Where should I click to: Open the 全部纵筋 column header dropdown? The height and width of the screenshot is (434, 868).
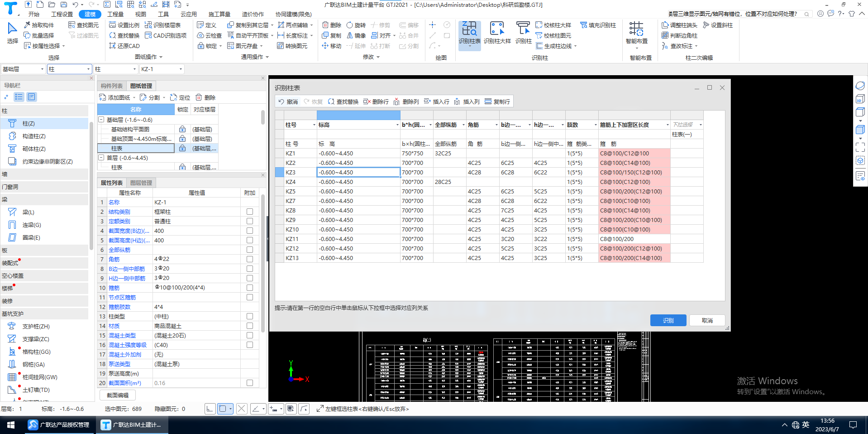pos(463,125)
